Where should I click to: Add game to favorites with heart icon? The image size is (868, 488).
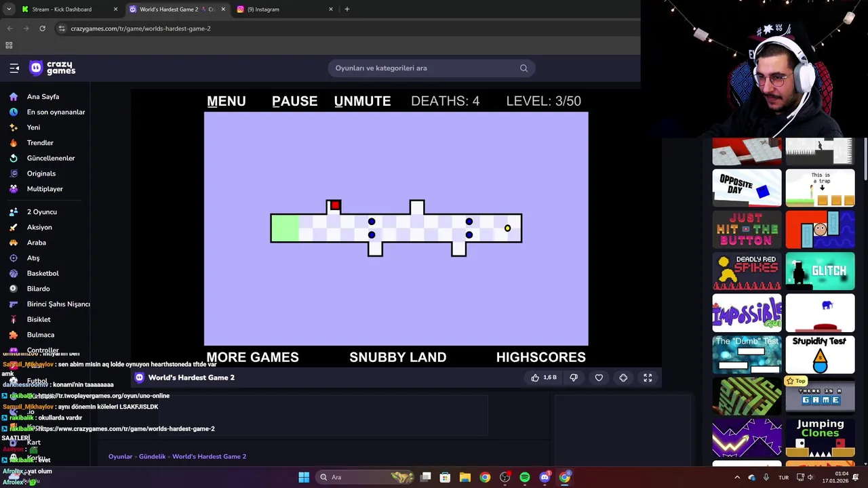(599, 378)
